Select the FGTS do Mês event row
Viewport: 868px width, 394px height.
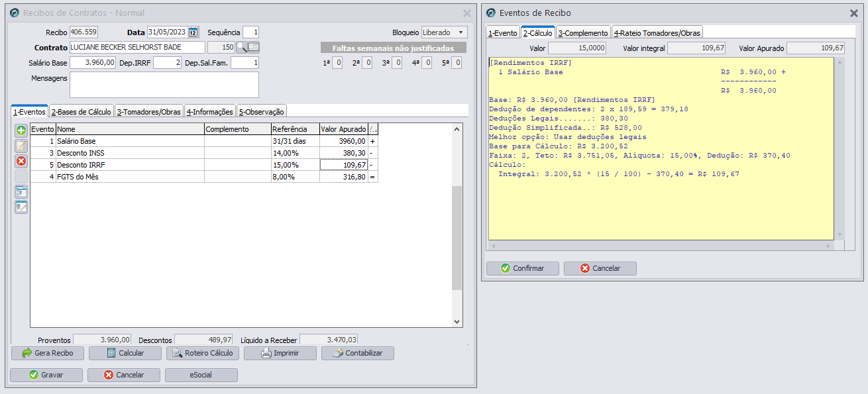pos(204,177)
